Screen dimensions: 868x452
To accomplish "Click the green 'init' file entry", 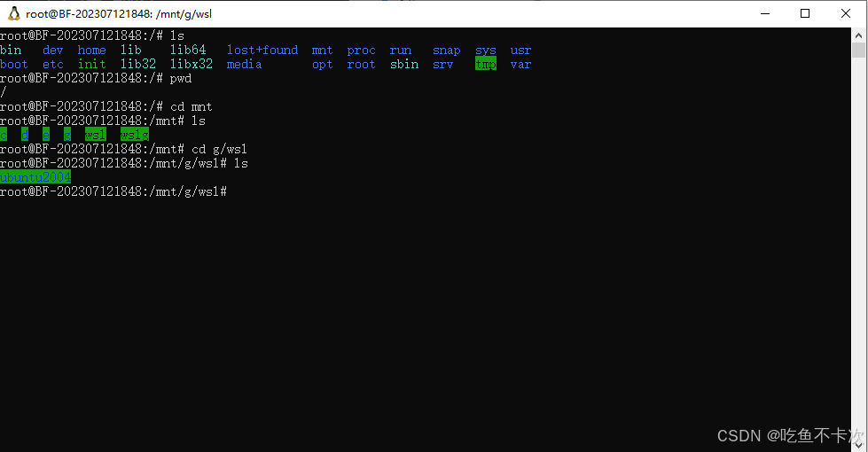I will (92, 64).
